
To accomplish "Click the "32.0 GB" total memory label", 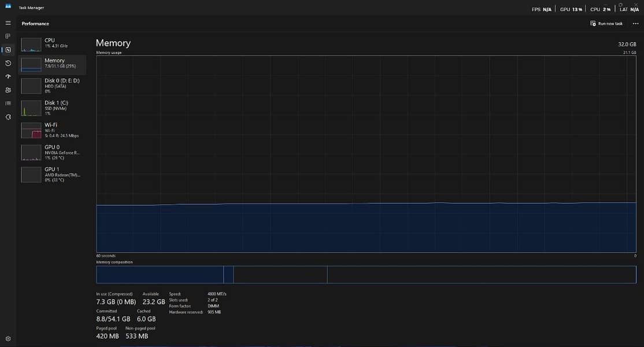I will coord(627,45).
